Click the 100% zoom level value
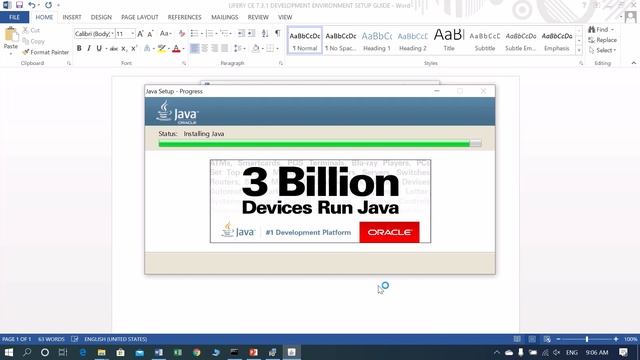Image resolution: width=640 pixels, height=360 pixels. tap(630, 339)
